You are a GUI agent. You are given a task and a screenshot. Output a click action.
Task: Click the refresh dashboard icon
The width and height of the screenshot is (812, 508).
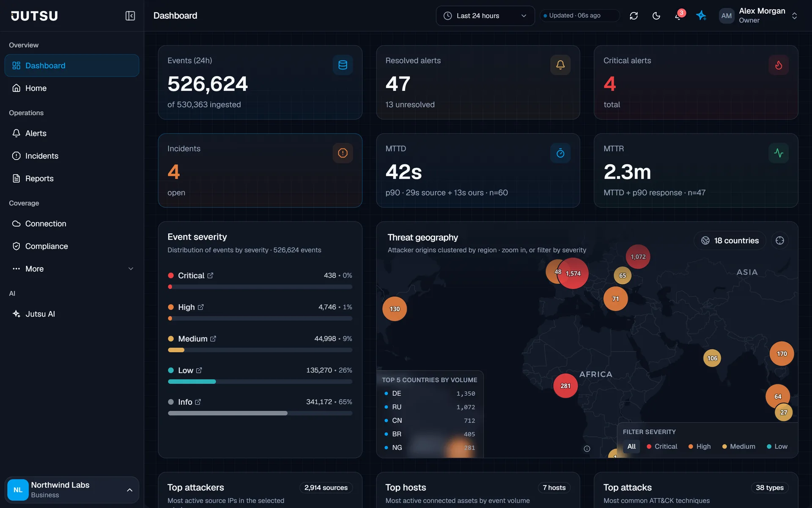coord(634,16)
